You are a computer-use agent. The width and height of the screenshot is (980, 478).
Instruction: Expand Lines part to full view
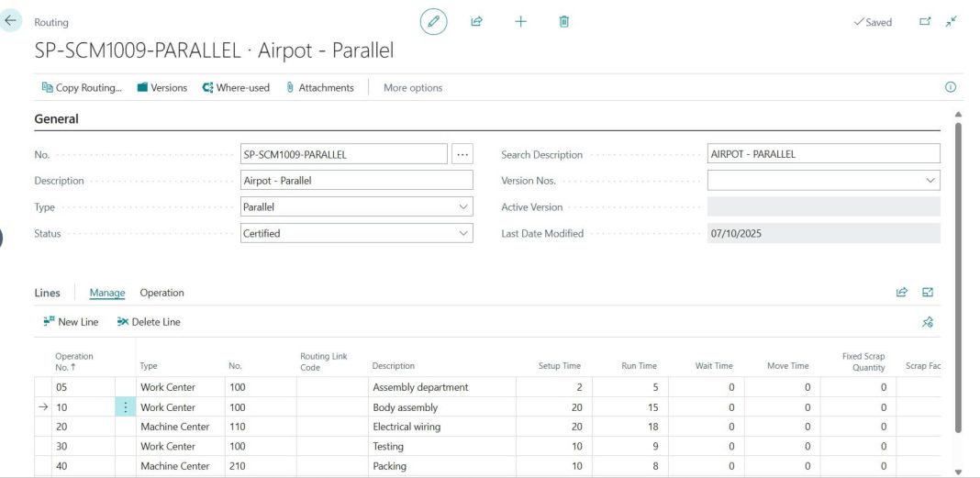[x=928, y=293]
